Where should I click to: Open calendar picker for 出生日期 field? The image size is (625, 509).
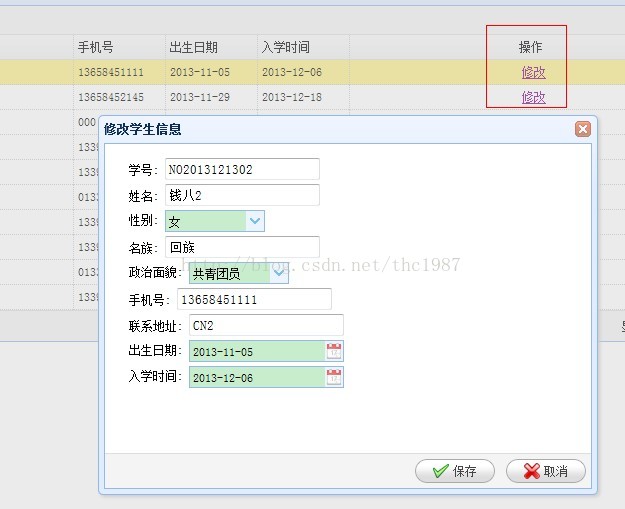pyautogui.click(x=334, y=351)
